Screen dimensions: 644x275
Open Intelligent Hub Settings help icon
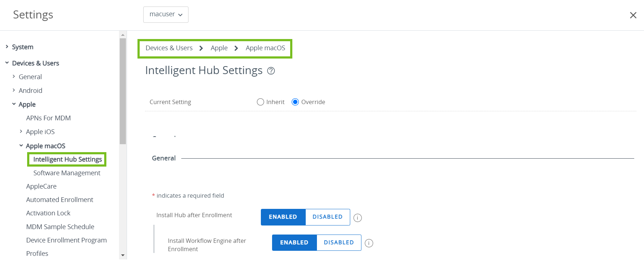[x=271, y=71]
